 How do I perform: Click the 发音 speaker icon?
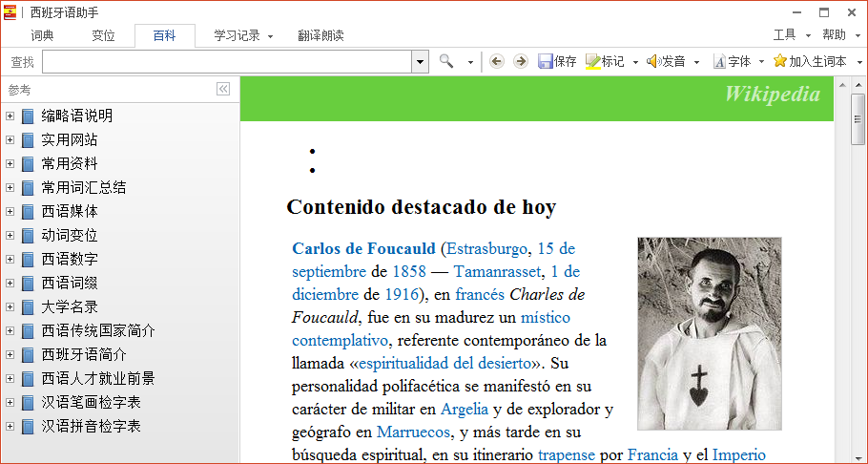click(653, 61)
